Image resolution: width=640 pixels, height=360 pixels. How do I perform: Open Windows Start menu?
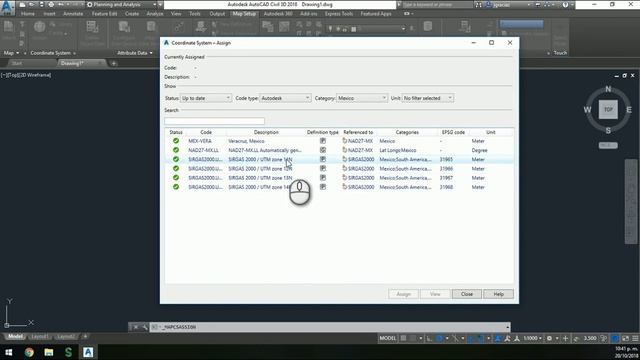pyautogui.click(x=9, y=352)
